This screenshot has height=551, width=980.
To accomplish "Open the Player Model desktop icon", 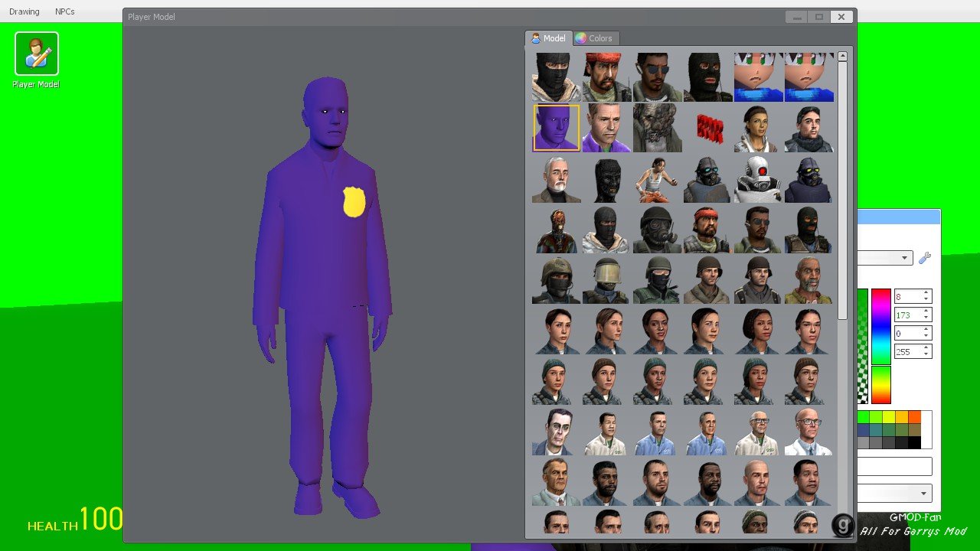I will coord(36,60).
